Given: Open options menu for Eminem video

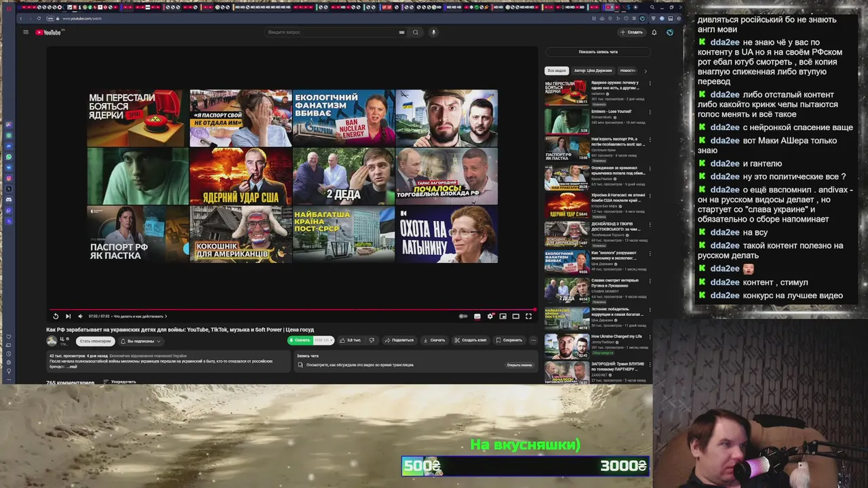Looking at the screenshot, I should 650,112.
